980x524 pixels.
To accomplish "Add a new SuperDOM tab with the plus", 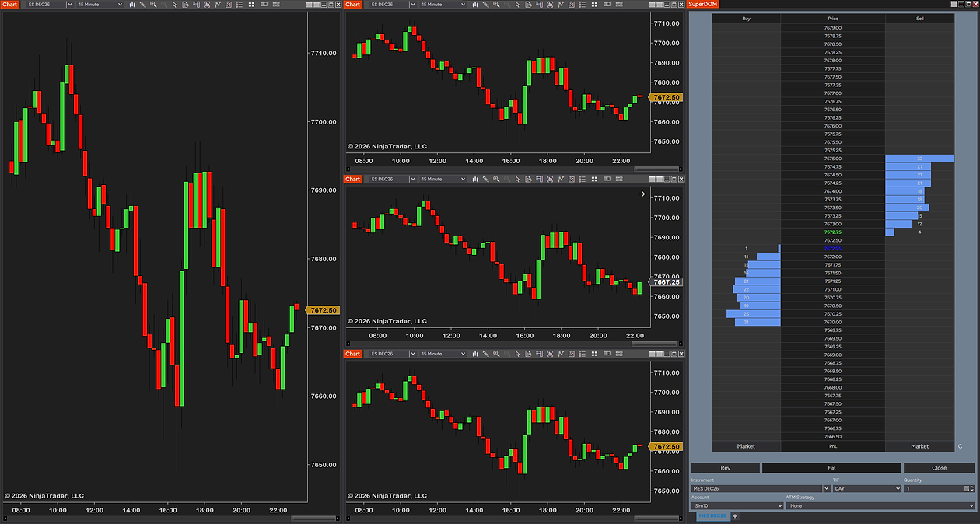I will click(x=735, y=516).
